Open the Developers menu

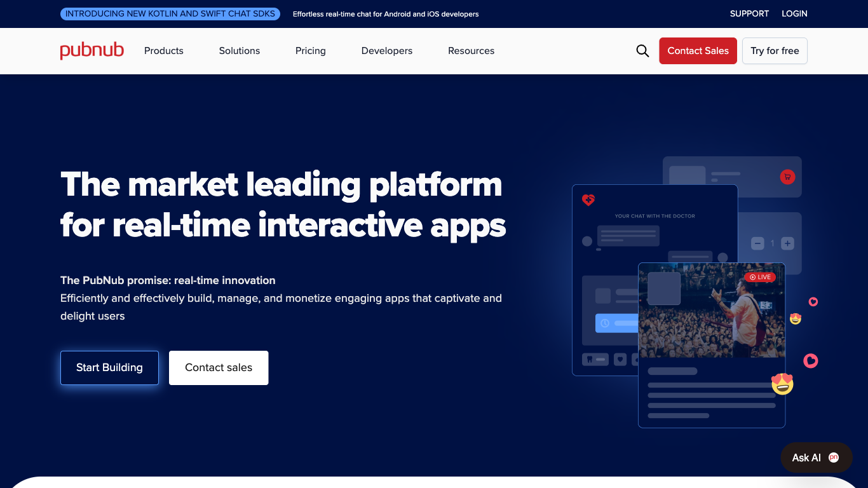tap(387, 51)
